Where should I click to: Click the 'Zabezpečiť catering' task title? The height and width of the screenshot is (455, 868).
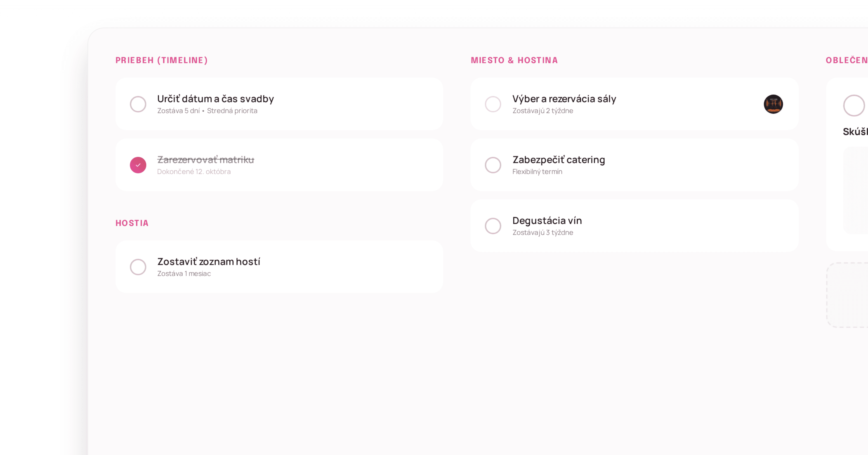click(x=559, y=160)
